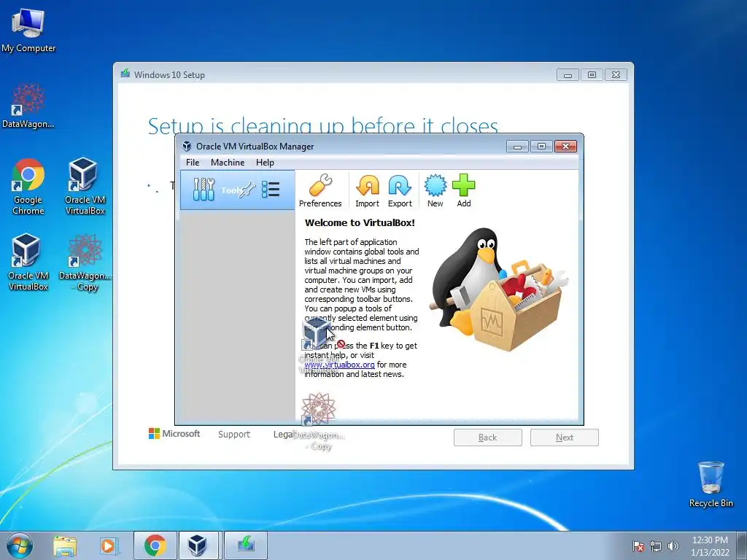The height and width of the screenshot is (560, 747).
Task: Select the Recycle Bin icon
Action: click(x=711, y=484)
